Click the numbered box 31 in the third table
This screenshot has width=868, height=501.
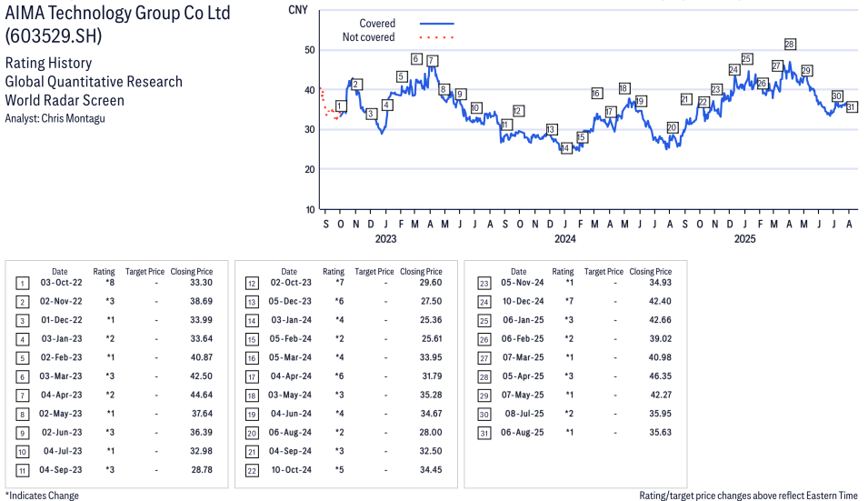pos(484,433)
